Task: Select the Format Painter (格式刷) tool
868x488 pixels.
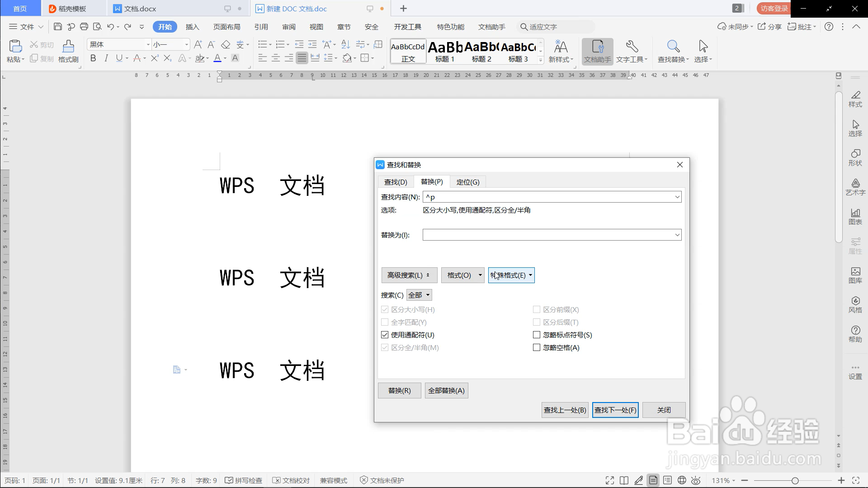Action: [67, 50]
